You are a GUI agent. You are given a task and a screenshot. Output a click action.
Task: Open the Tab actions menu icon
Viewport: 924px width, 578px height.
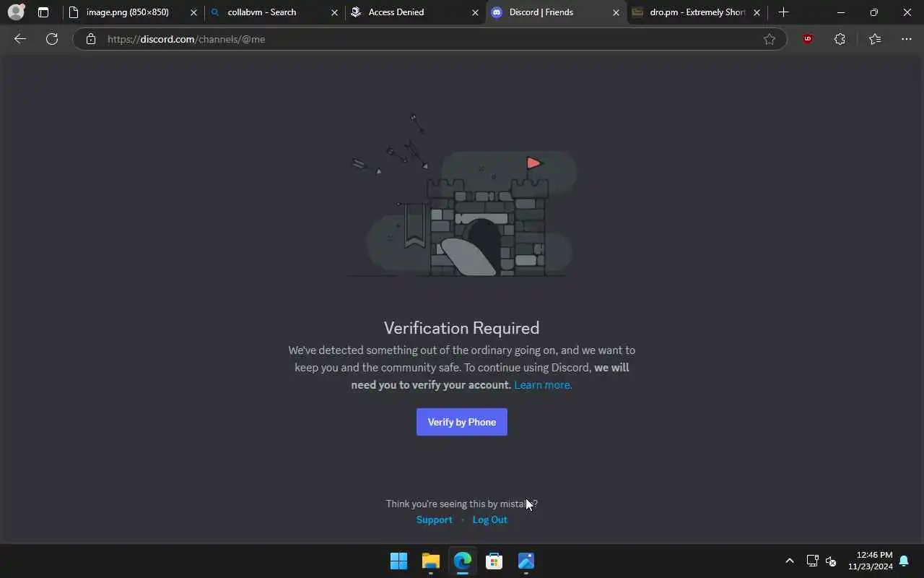coord(43,12)
